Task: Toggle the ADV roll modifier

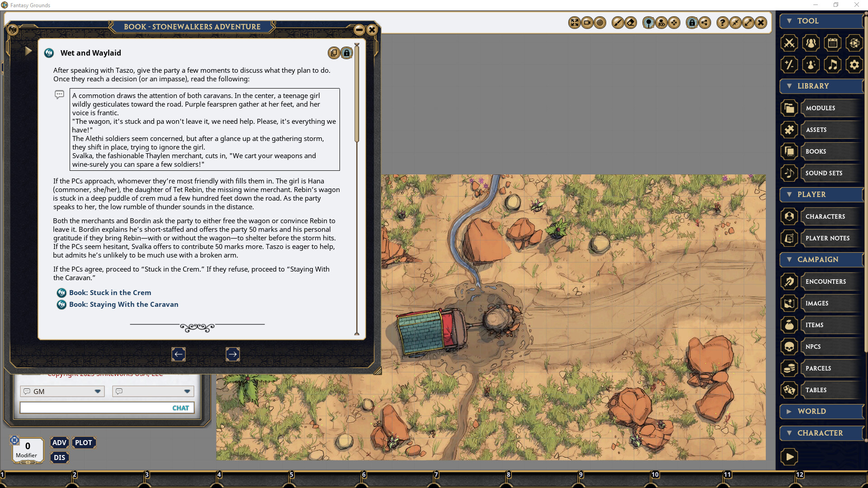Action: (59, 443)
